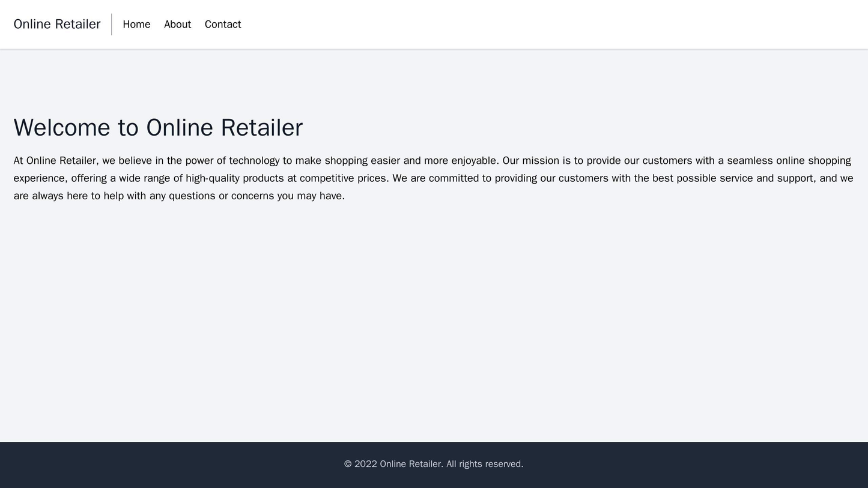Image resolution: width=868 pixels, height=488 pixels.
Task: Click the main content area background
Action: (434, 300)
